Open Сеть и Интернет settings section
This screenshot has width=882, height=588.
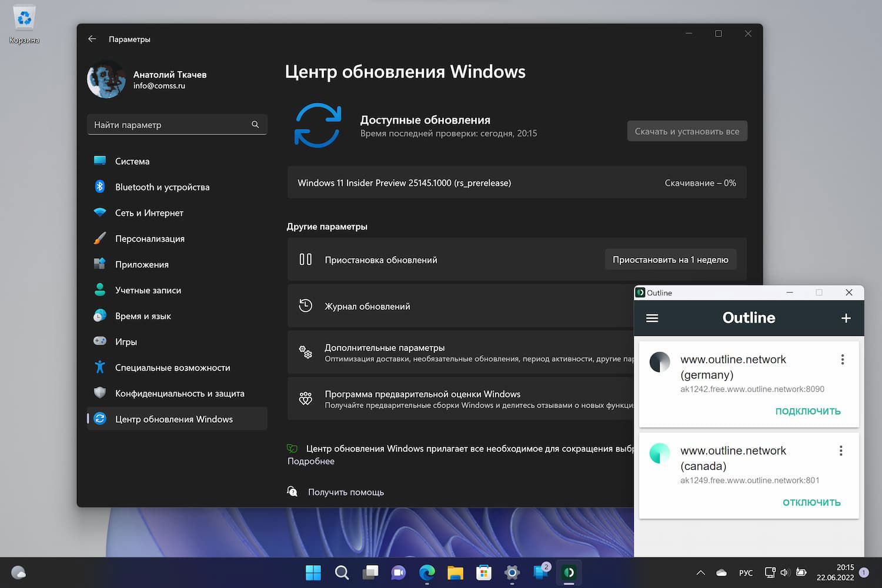pyautogui.click(x=149, y=212)
